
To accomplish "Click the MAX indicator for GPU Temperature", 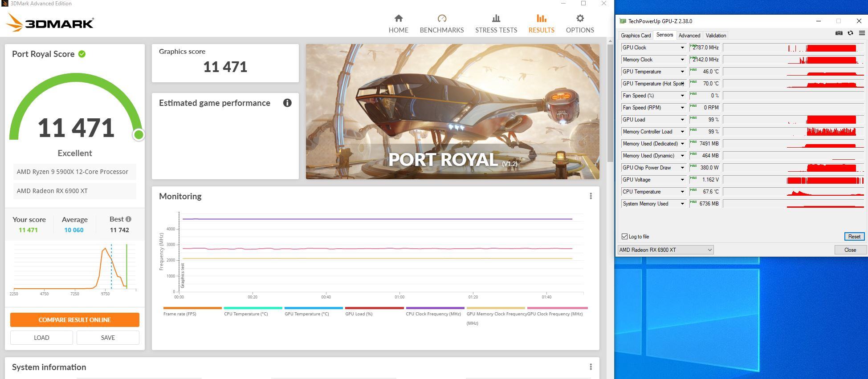I will tap(693, 69).
